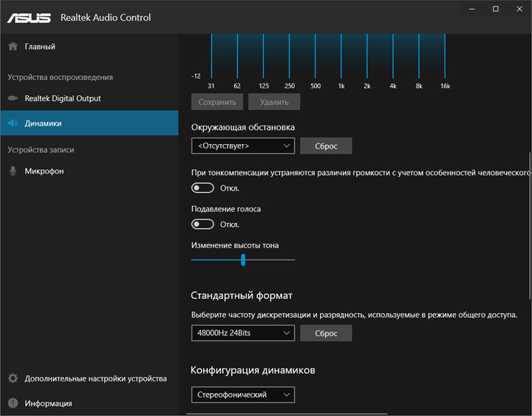Click the 16k equalizer band slider
532x416 pixels.
point(445,56)
